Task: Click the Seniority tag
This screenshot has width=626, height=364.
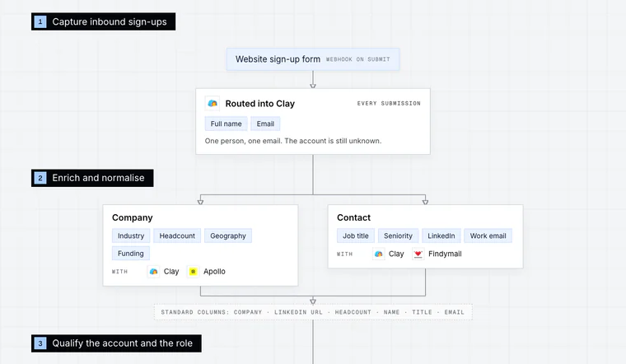Action: pyautogui.click(x=398, y=236)
